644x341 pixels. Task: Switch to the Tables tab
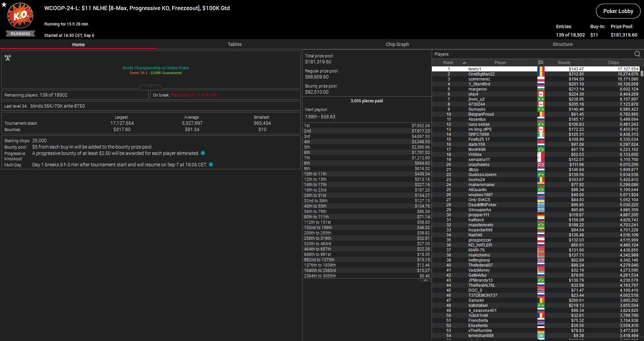[x=235, y=44]
